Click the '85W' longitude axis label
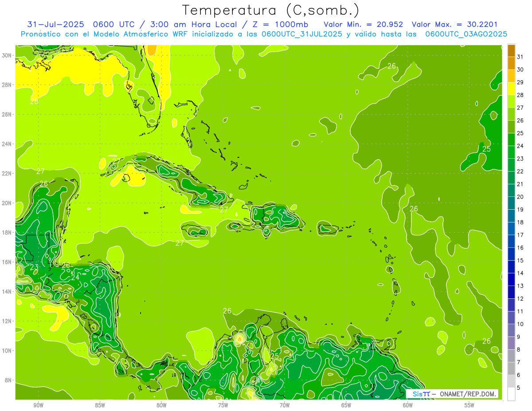 click(x=100, y=405)
